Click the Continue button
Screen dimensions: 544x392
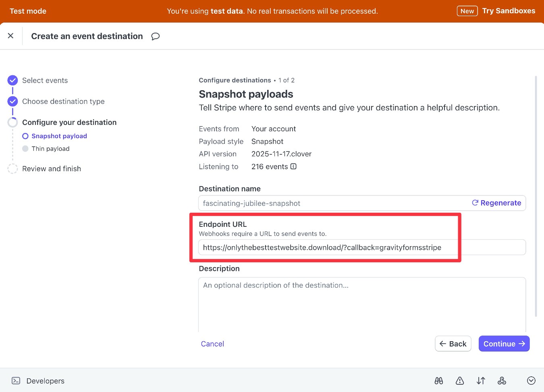coord(504,344)
